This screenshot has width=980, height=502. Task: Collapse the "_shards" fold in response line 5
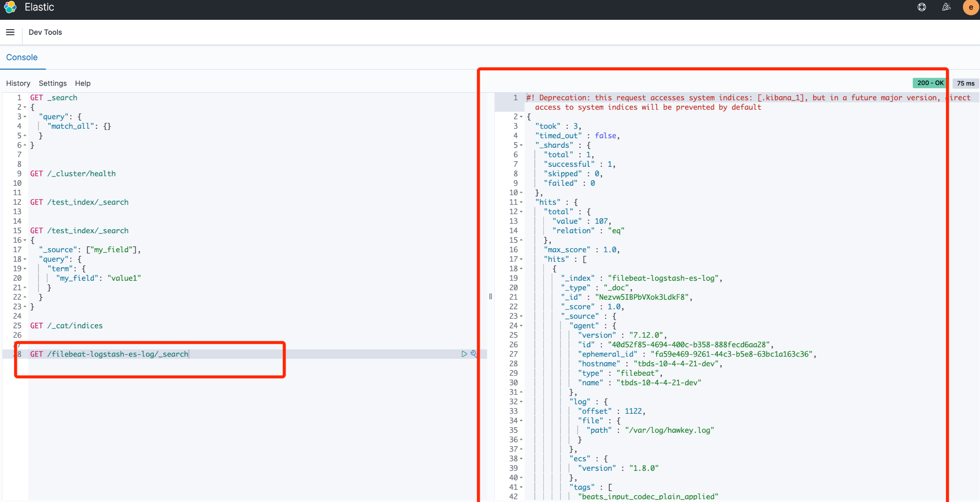pos(521,145)
